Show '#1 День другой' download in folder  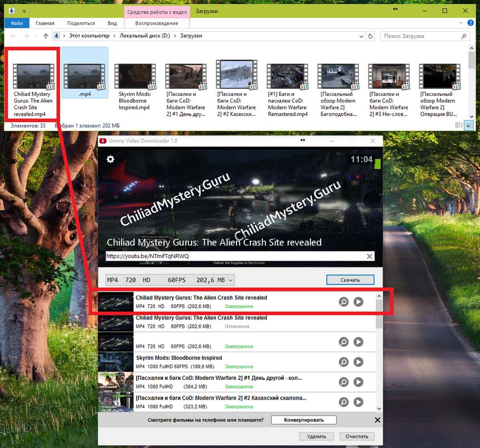click(x=344, y=382)
